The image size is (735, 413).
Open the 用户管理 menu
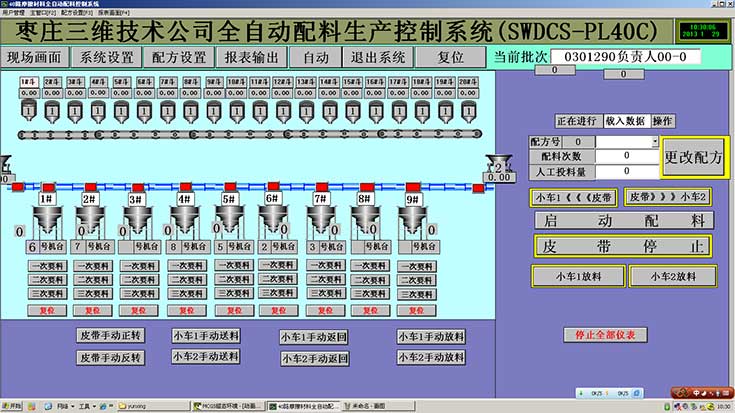[x=15, y=15]
